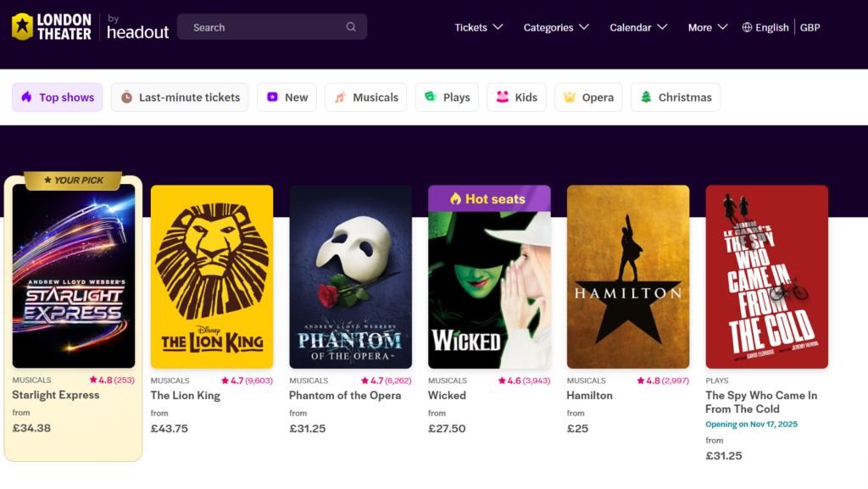Click the Hot seats flame icon on Wicked
868x489 pixels.
(x=455, y=198)
